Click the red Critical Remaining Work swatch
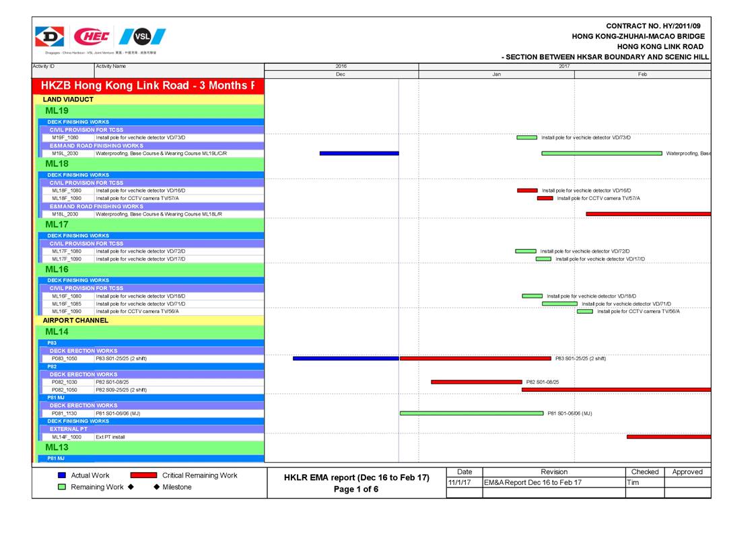This screenshot has height=534, width=756. pos(143,475)
